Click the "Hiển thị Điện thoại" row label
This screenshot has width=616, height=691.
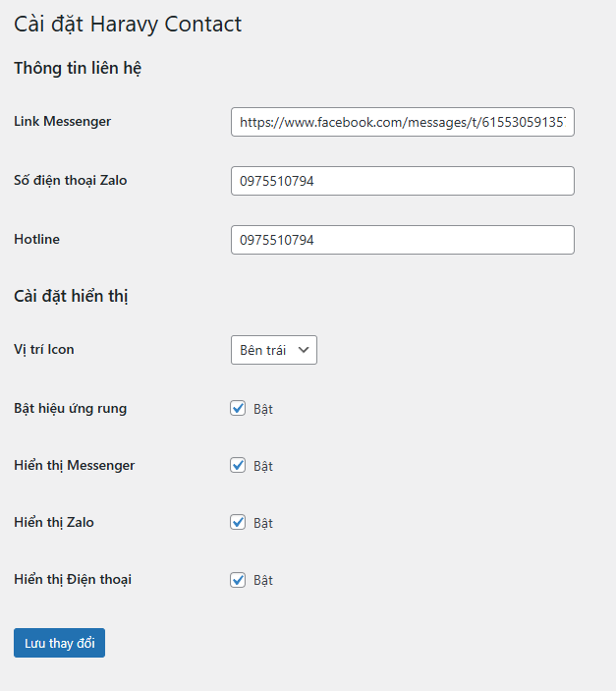(x=73, y=579)
